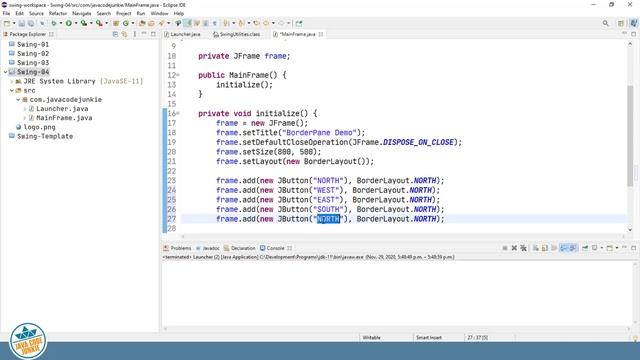Open the New toolbar dropdown arrow
Image resolution: width=640 pixels, height=360 pixels.
point(14,23)
